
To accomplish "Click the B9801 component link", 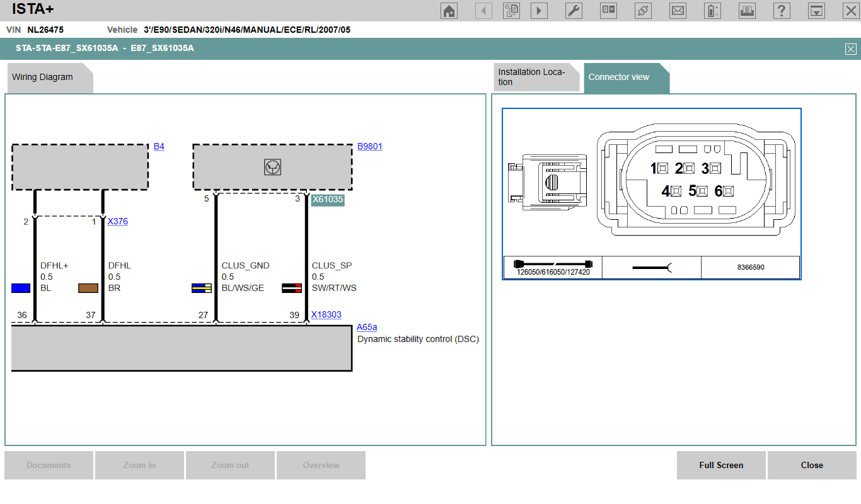I will coord(369,146).
